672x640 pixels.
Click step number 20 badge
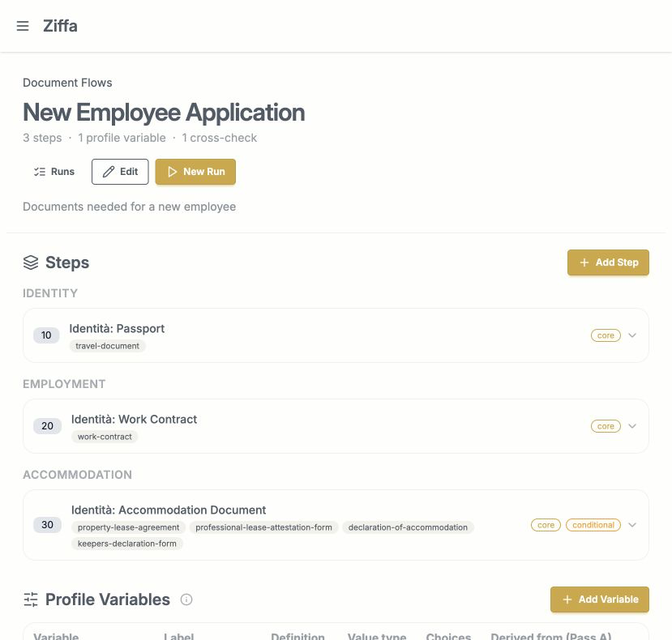47,426
